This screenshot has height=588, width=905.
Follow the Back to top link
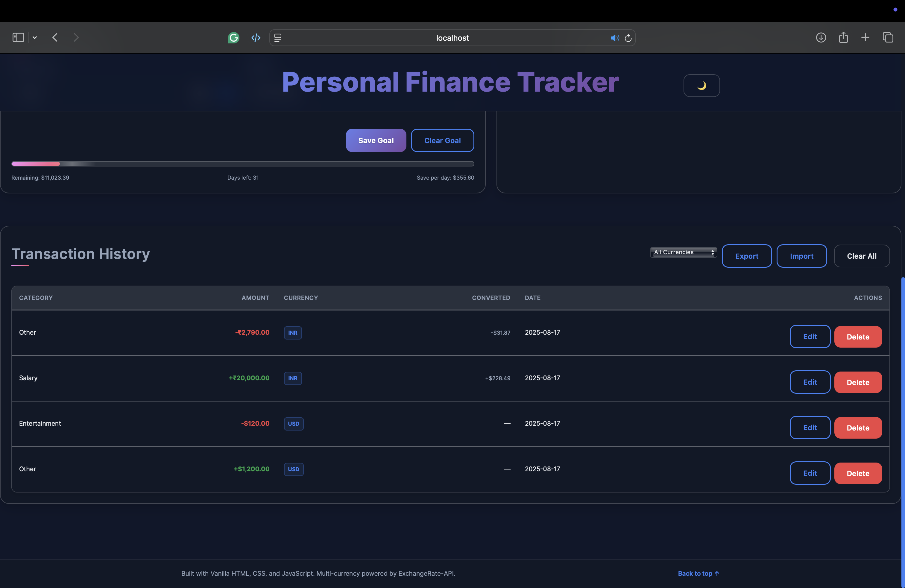click(698, 573)
